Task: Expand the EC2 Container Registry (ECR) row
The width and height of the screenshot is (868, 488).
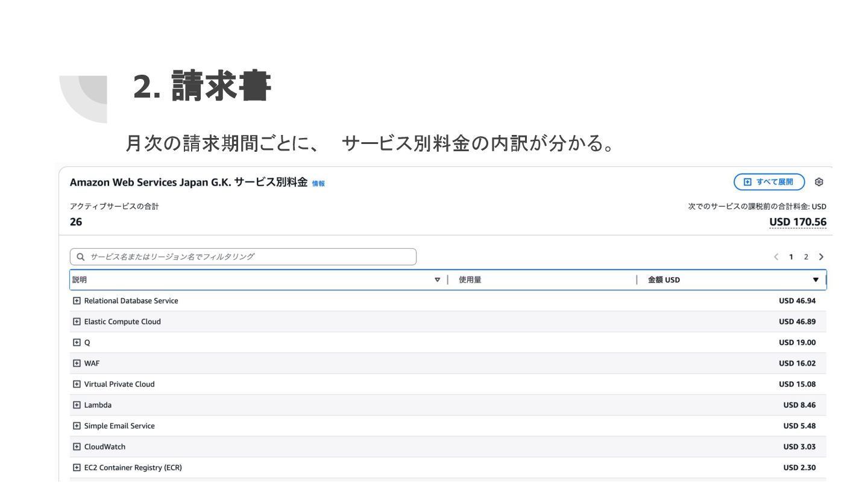Action: point(77,468)
